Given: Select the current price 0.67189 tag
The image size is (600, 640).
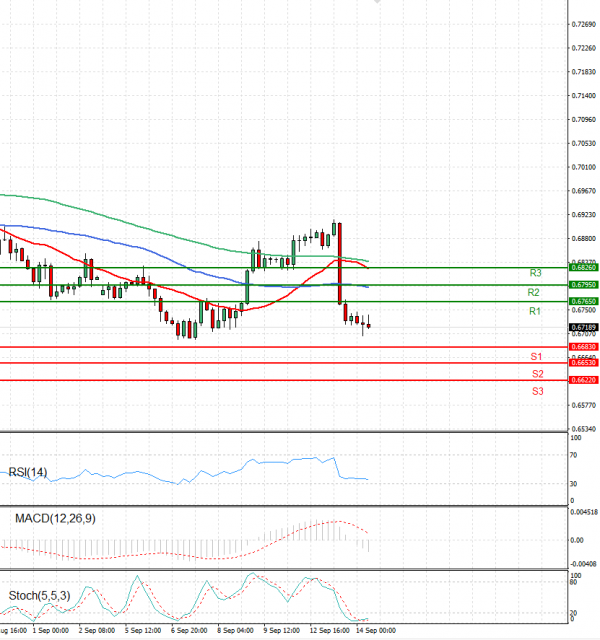Looking at the screenshot, I should tap(583, 327).
